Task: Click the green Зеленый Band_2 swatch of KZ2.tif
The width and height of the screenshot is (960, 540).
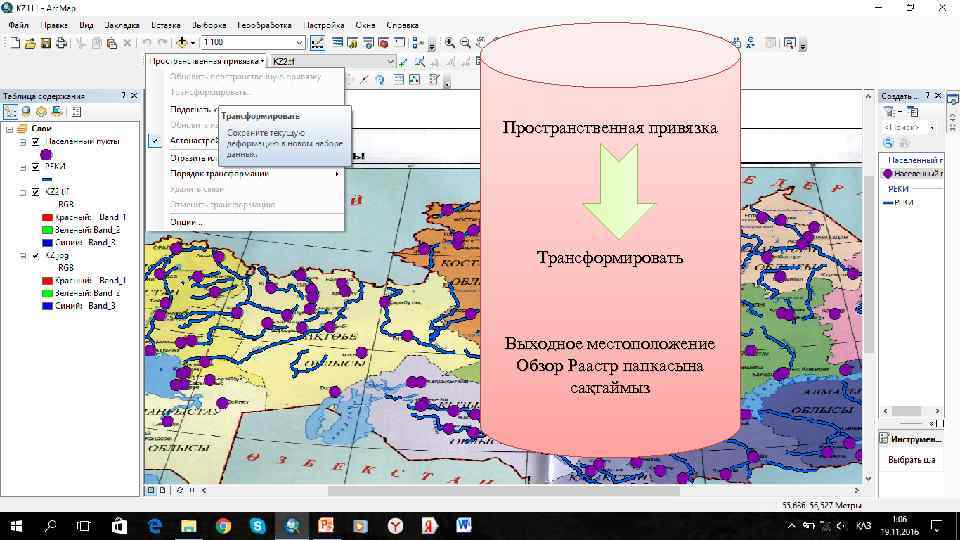Action: [x=47, y=230]
